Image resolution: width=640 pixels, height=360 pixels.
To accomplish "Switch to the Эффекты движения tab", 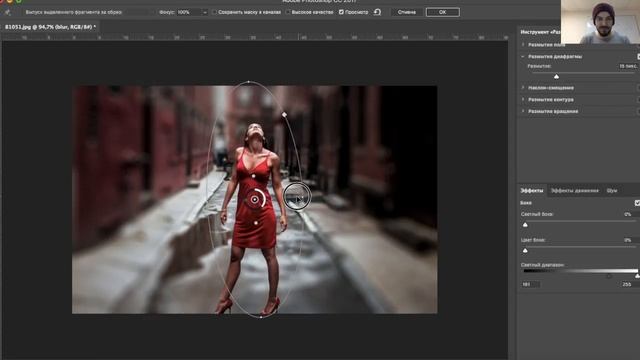I will tap(575, 191).
